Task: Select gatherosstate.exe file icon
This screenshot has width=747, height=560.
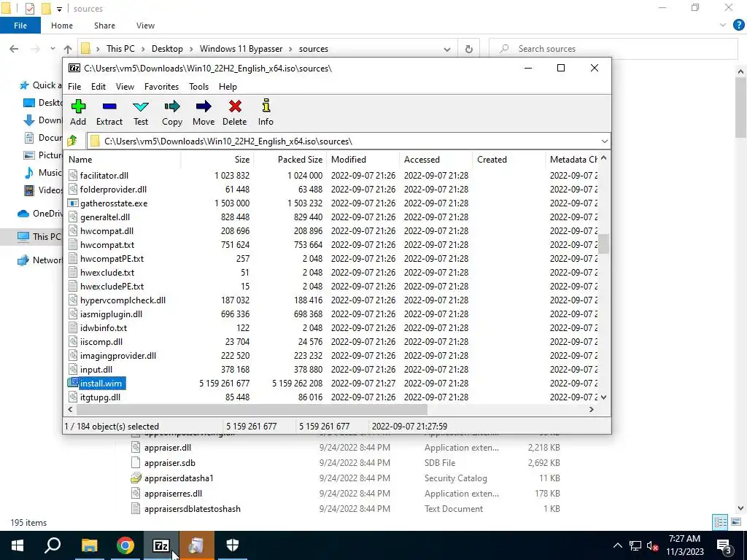Action: (72, 203)
